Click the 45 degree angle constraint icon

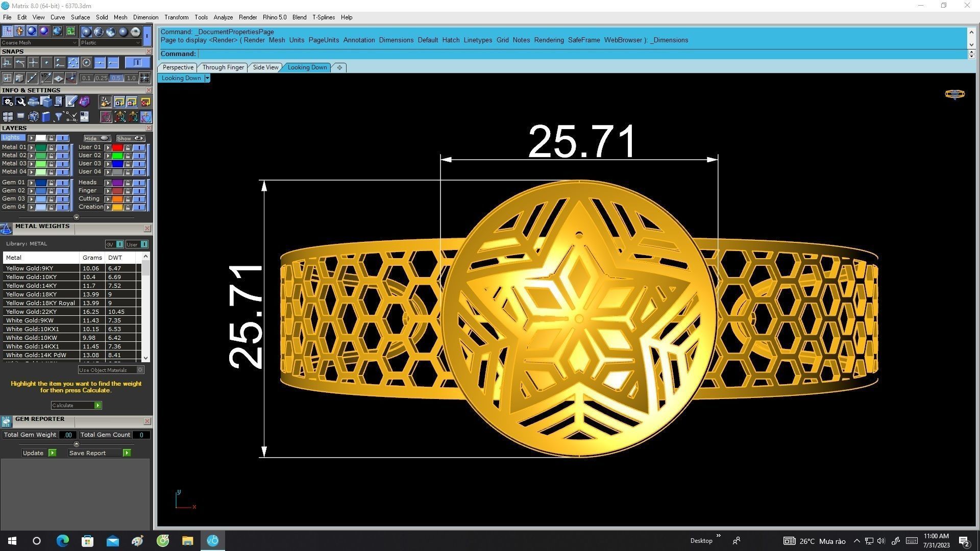46,78
